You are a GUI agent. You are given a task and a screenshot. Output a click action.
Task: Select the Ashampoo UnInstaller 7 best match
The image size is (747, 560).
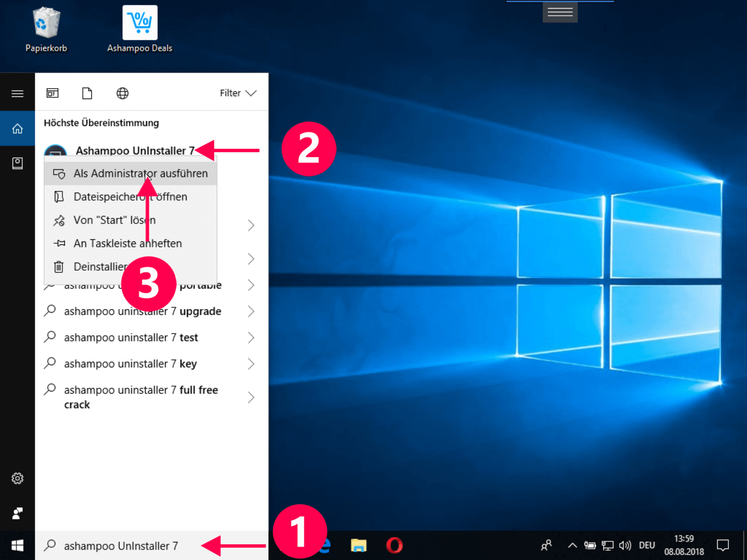[135, 150]
